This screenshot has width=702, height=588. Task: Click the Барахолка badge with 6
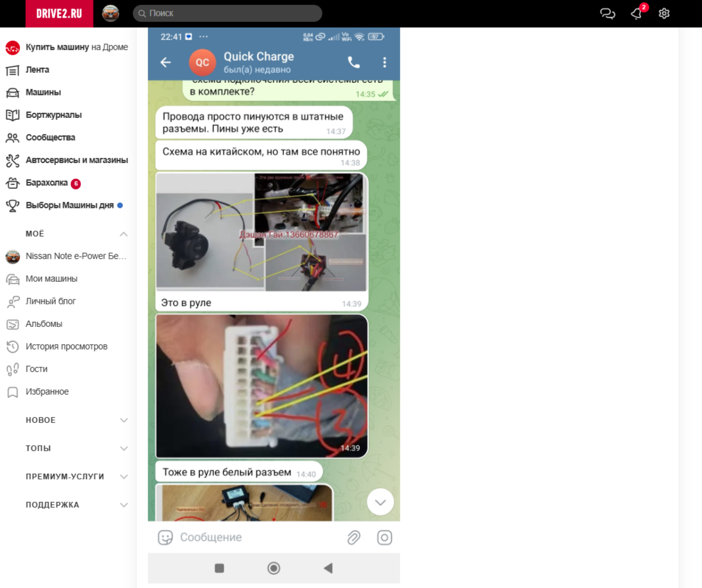click(76, 183)
